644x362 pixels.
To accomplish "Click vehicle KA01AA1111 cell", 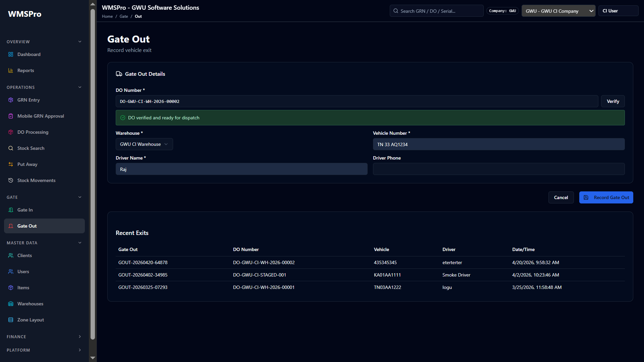I will coord(387,275).
